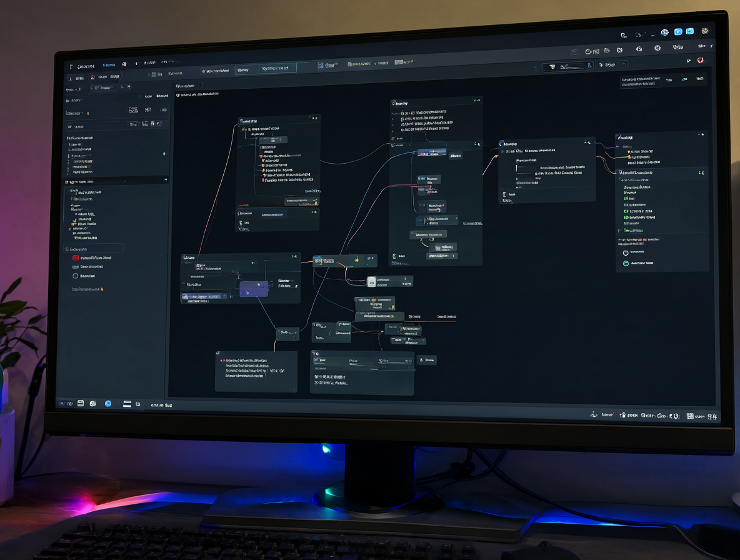Click the yellow thumbs-up icon on small node
740x560 pixels.
(357, 259)
